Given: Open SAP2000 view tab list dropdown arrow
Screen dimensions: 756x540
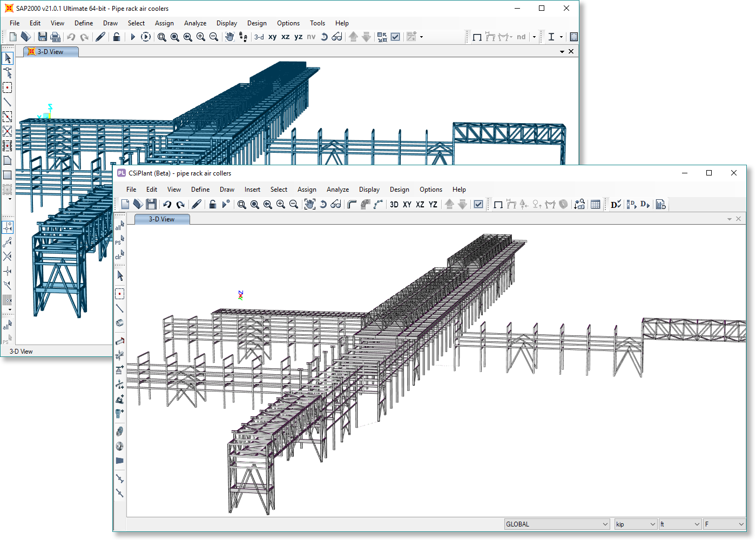Looking at the screenshot, I should click(x=562, y=52).
